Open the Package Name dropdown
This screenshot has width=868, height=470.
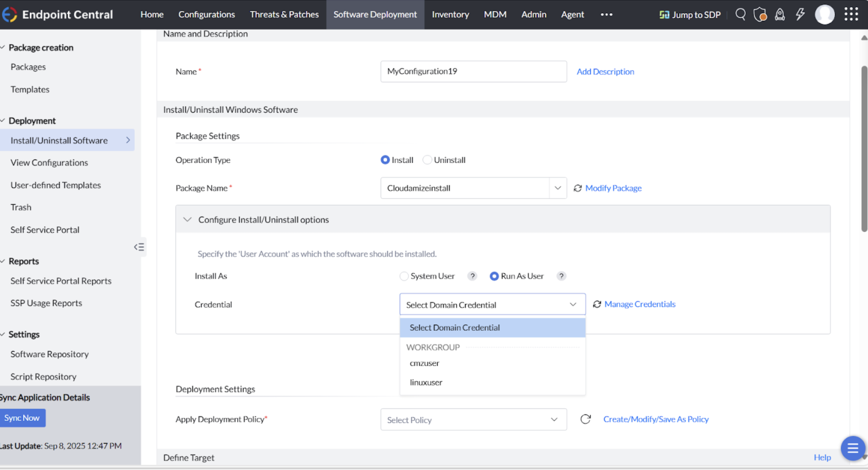point(557,188)
